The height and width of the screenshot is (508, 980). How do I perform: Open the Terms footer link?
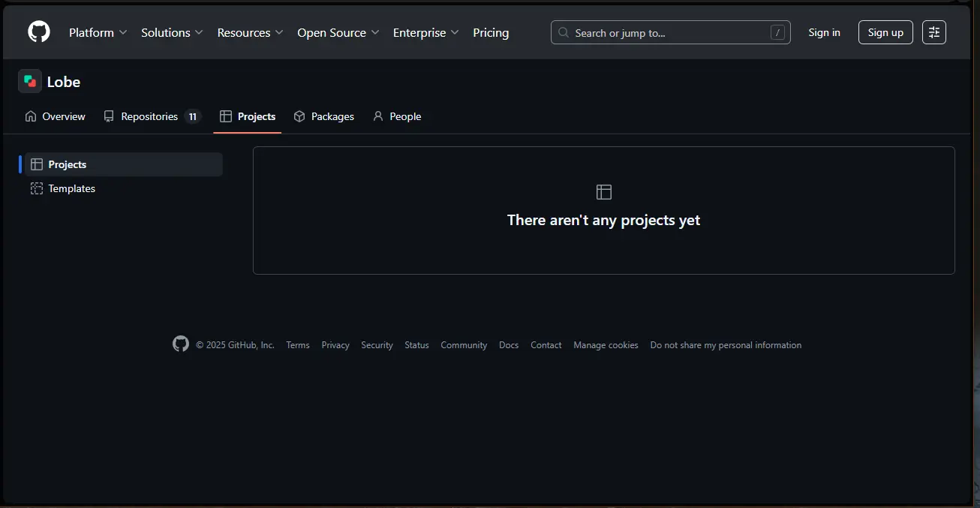tap(298, 345)
